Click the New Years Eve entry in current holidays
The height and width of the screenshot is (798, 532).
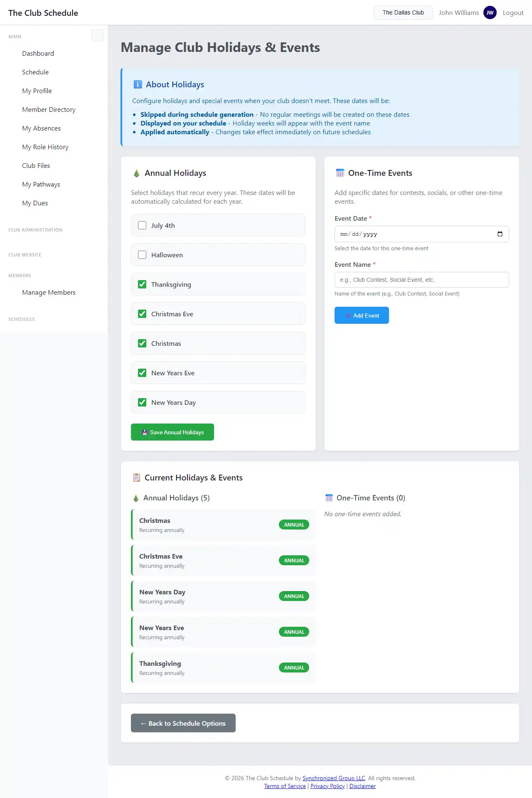coord(223,632)
